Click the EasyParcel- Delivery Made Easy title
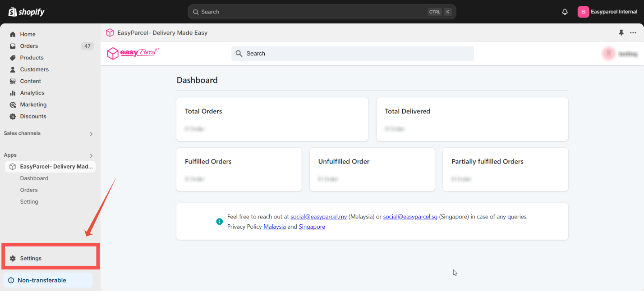644x291 pixels. click(x=162, y=33)
